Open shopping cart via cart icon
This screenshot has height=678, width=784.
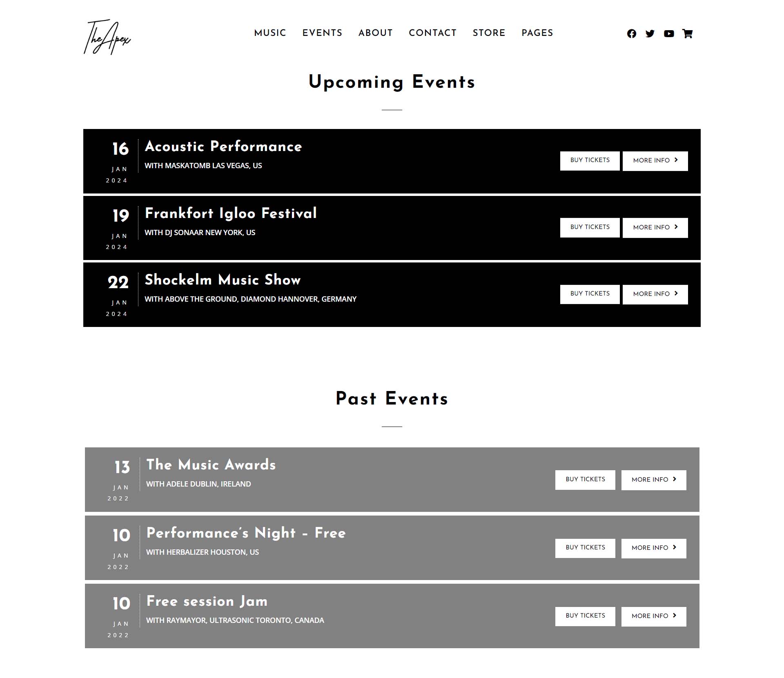[688, 33]
